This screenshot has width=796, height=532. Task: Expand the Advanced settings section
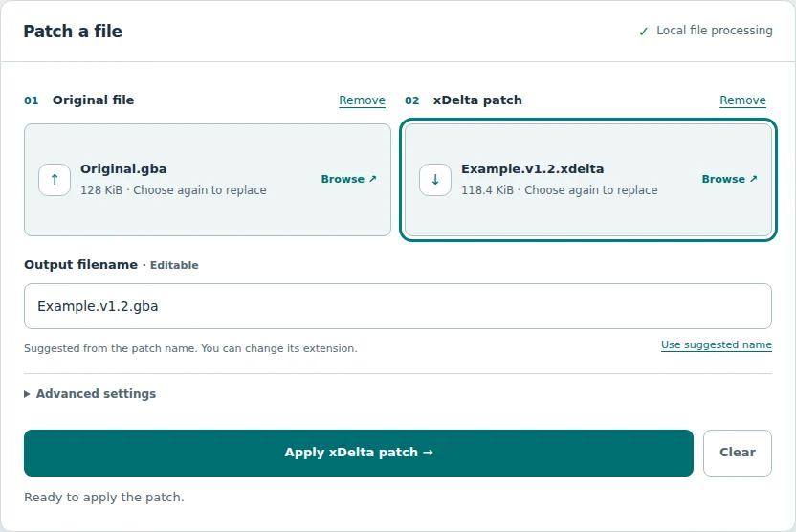coord(90,394)
